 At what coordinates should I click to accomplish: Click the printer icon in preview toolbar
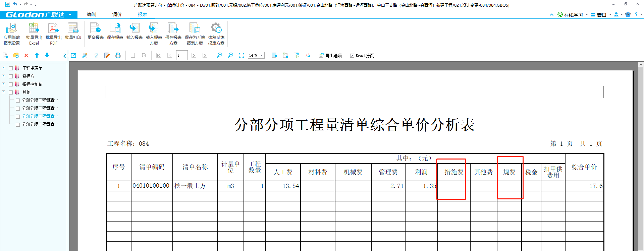[x=118, y=55]
